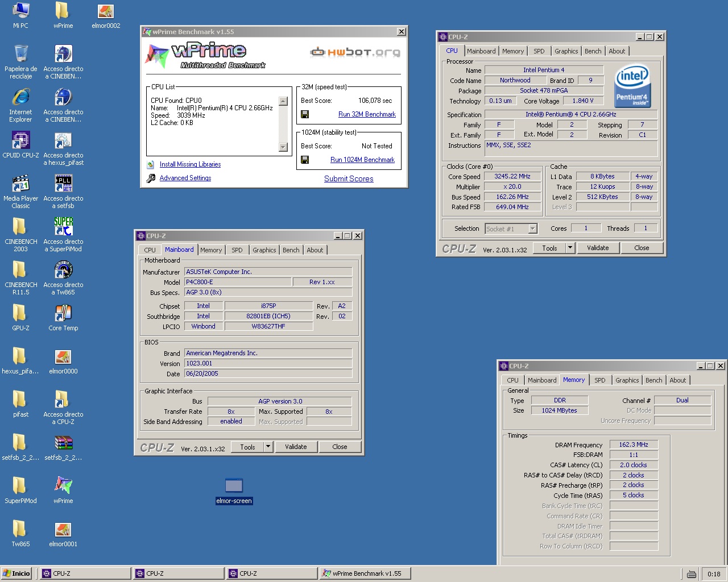The image size is (728, 582).
Task: Open Media Player Classic shortcut
Action: coord(20,184)
